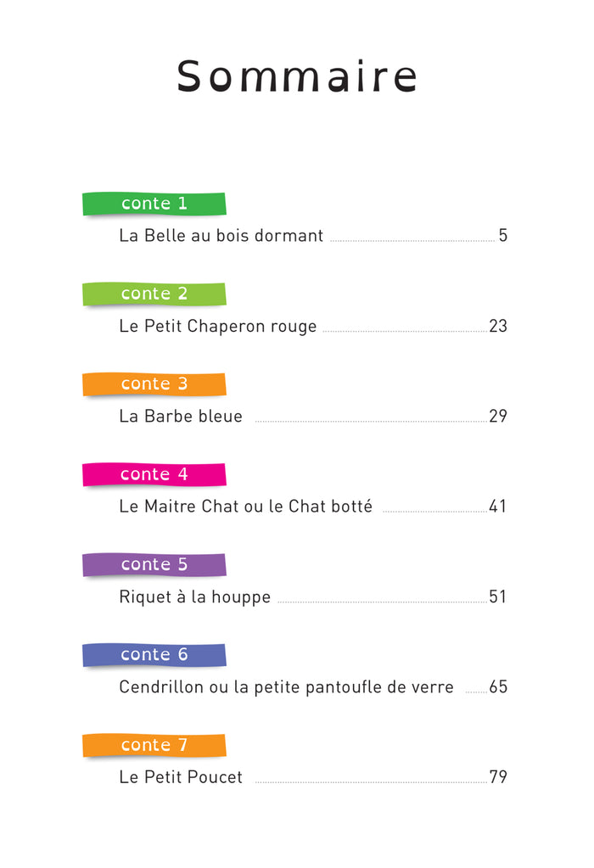594x868 pixels.
Task: Click page number 29
Action: tap(498, 417)
